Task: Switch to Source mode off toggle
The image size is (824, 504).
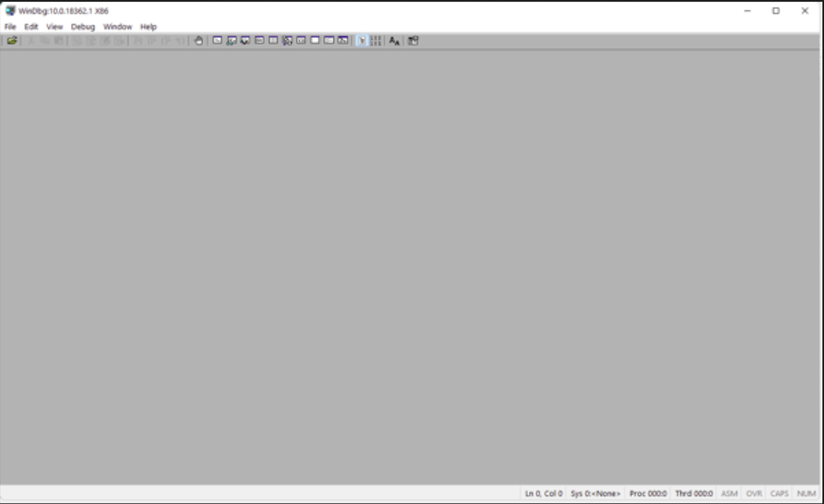Action: (376, 41)
